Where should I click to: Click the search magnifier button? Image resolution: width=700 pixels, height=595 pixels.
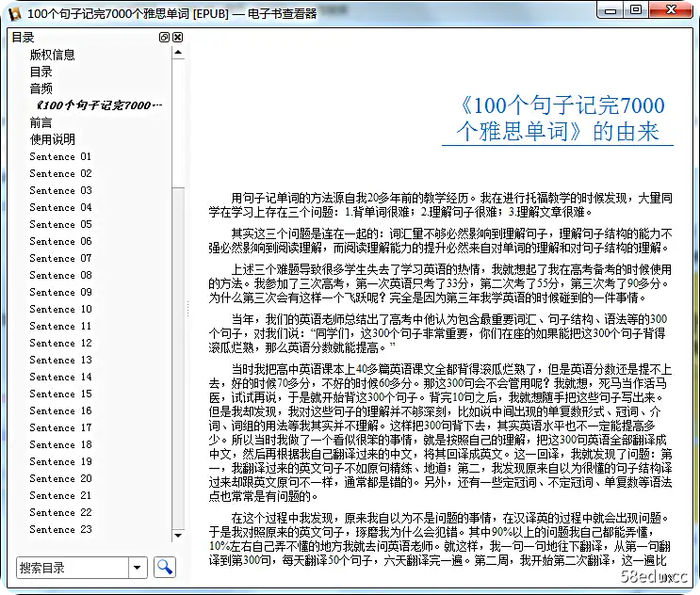tap(165, 568)
